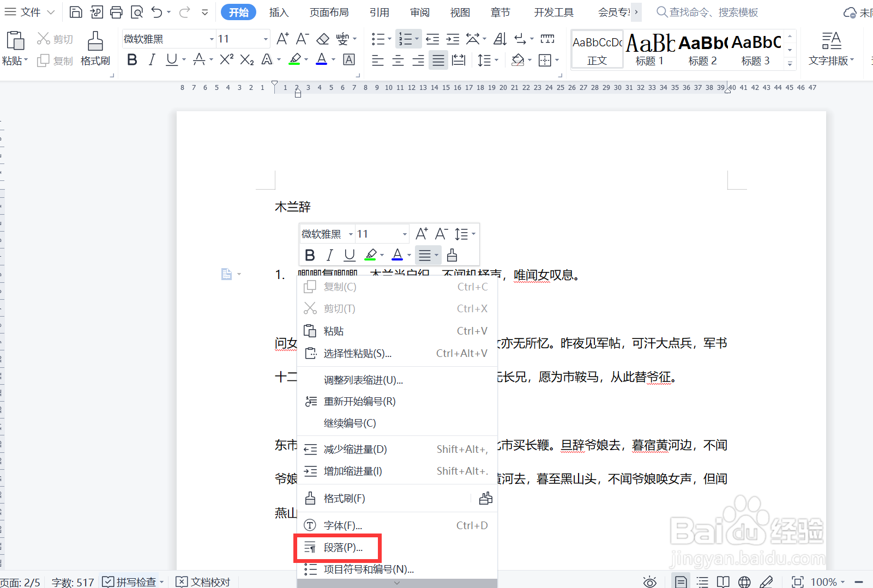Expand more items arrow below context menu
873x588 pixels.
click(397, 583)
